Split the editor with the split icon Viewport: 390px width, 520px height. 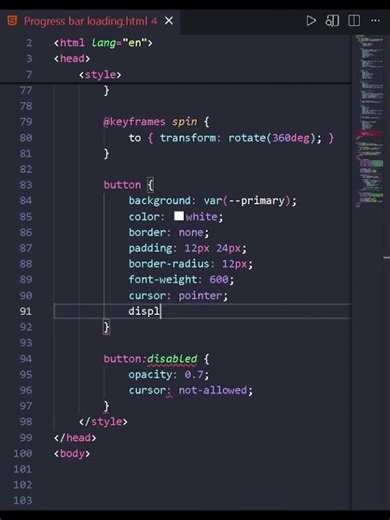(x=354, y=21)
